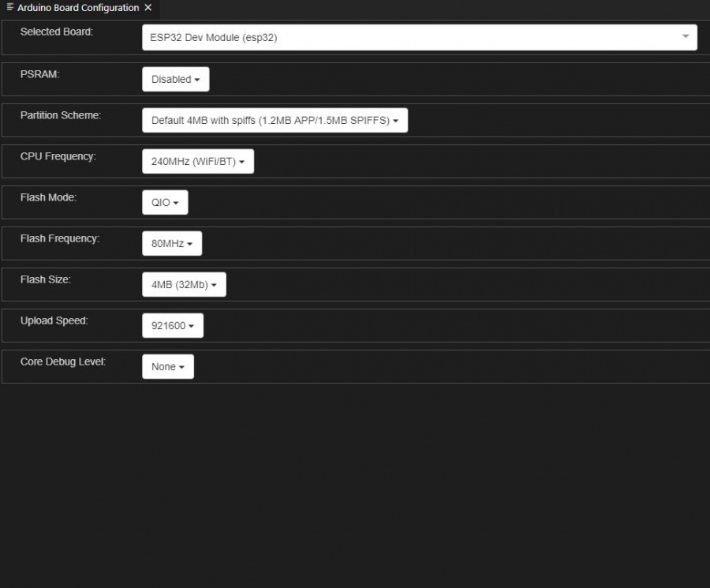Viewport: 710px width, 588px height.
Task: Click the "CPU Frequency:" label
Action: [58, 156]
